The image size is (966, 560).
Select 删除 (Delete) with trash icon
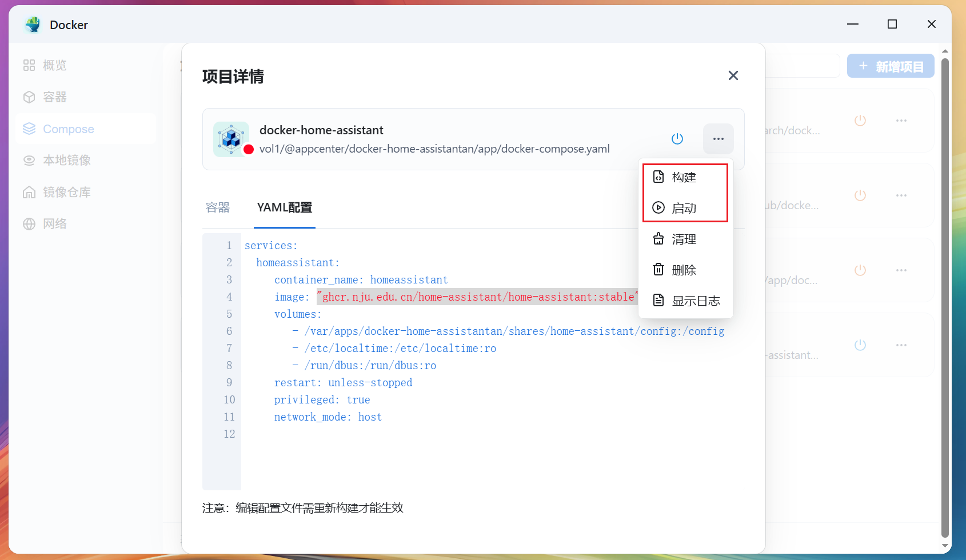[x=684, y=270]
